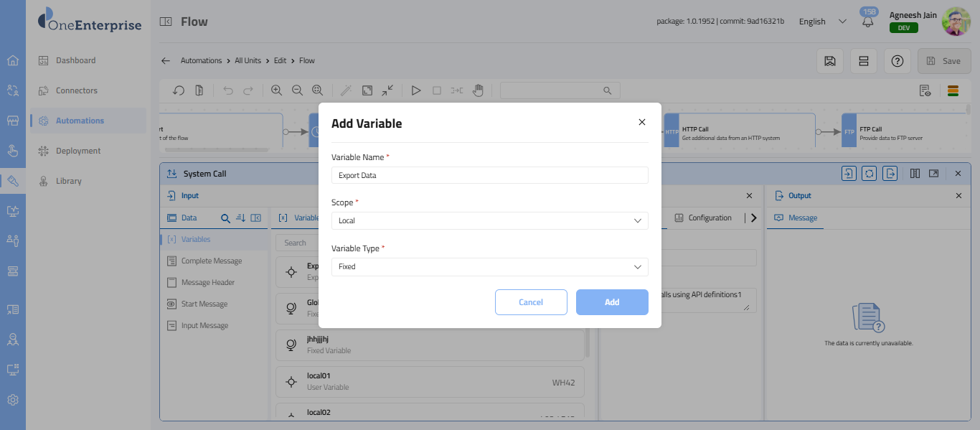Click the Add button
The width and height of the screenshot is (980, 430).
coord(611,302)
